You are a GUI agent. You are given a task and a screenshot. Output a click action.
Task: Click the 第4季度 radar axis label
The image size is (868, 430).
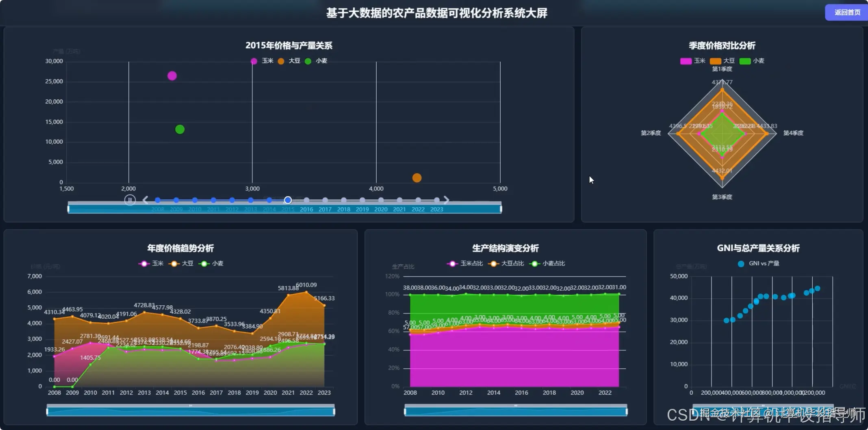(793, 133)
